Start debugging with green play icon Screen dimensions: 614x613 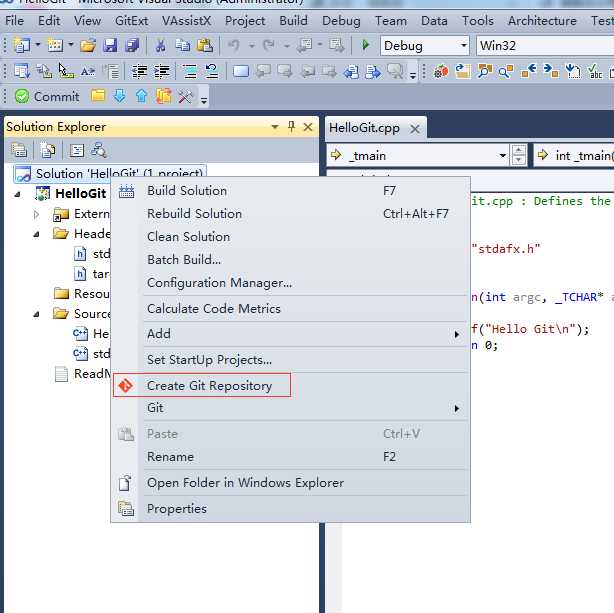click(x=365, y=45)
